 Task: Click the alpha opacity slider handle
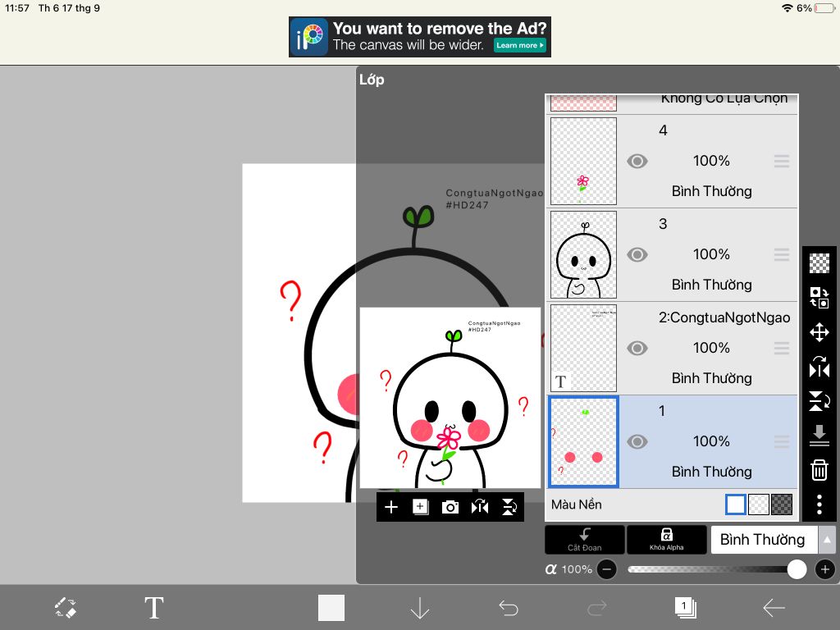(x=797, y=569)
